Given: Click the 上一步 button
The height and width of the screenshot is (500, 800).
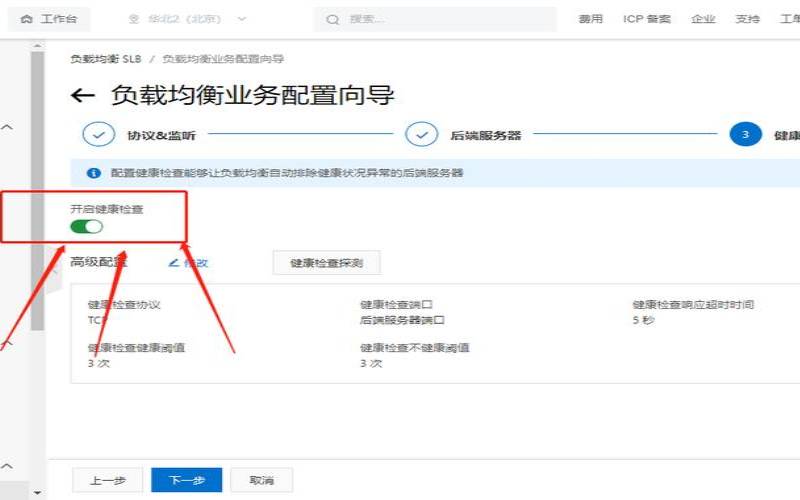Looking at the screenshot, I should click(108, 480).
